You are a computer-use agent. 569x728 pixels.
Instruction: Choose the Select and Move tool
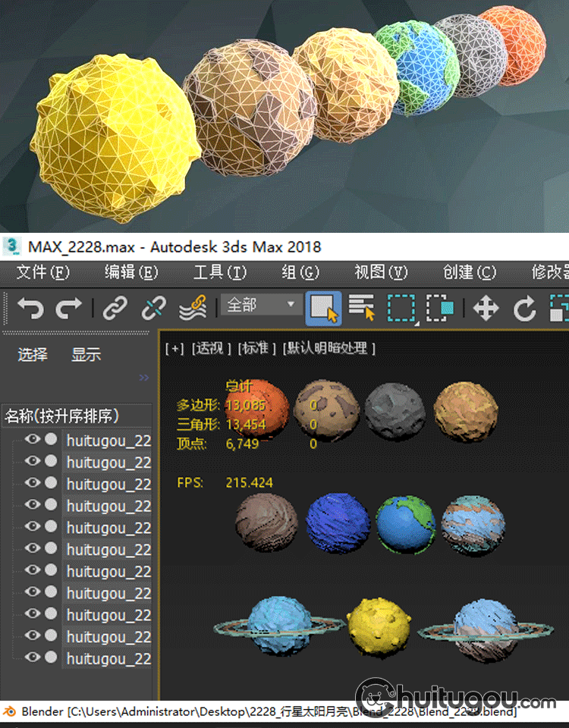click(486, 308)
